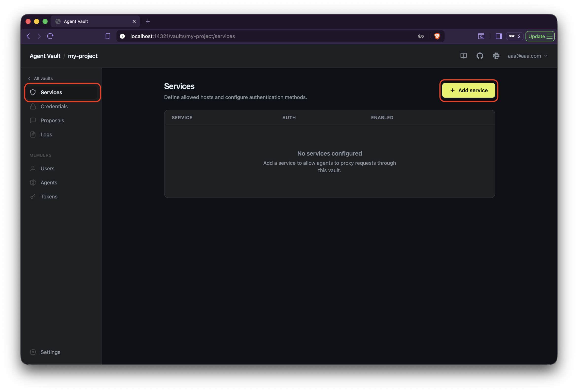Viewport: 578px width, 392px height.
Task: Bookmark this page
Action: click(108, 36)
